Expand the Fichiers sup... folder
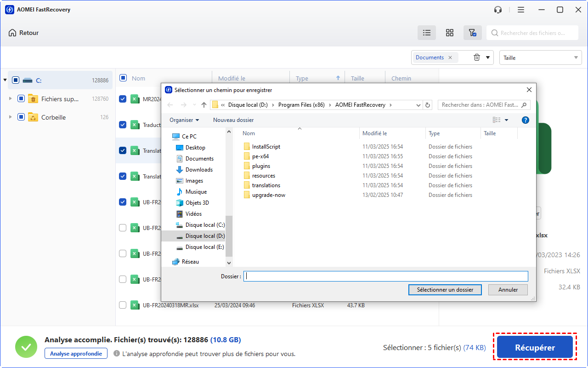588x368 pixels. [11, 98]
